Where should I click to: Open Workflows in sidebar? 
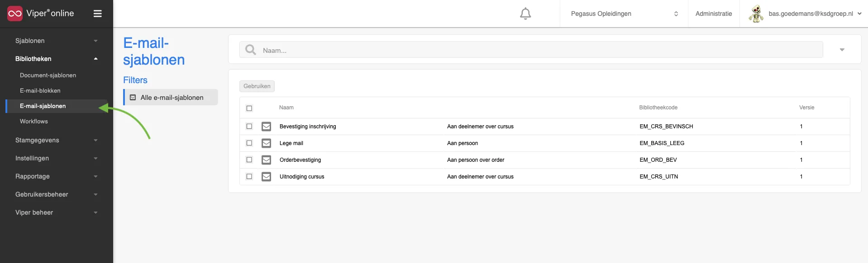(x=34, y=121)
